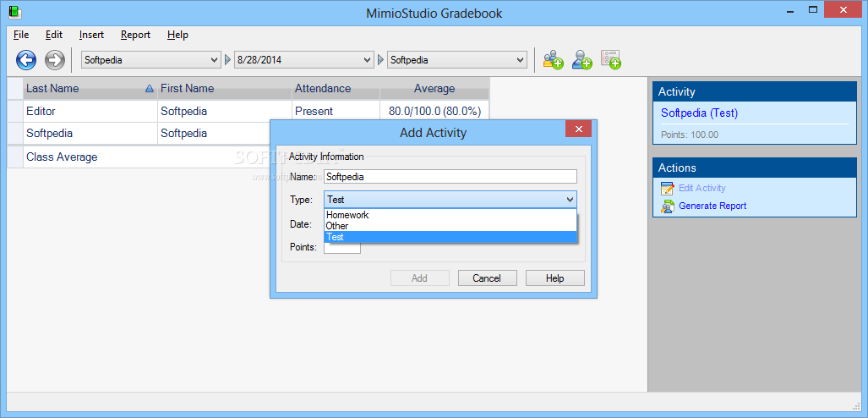Click the First Name column header
This screenshot has width=868, height=418.
point(225,89)
